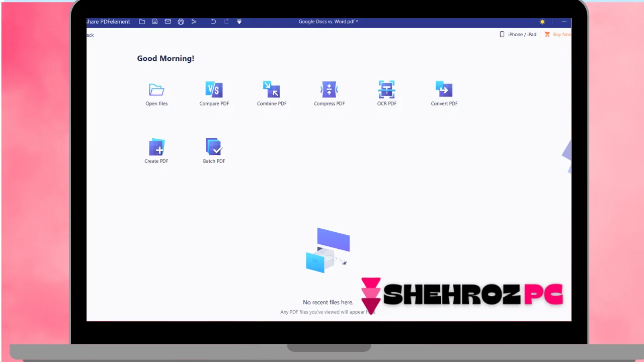Launch the Combine PDF tool

click(272, 94)
